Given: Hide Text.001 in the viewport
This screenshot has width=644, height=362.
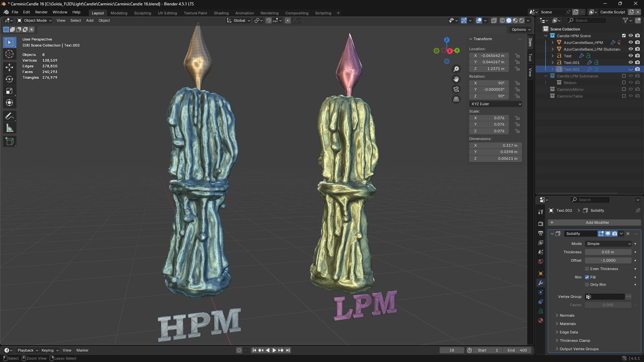Looking at the screenshot, I should pos(631,62).
